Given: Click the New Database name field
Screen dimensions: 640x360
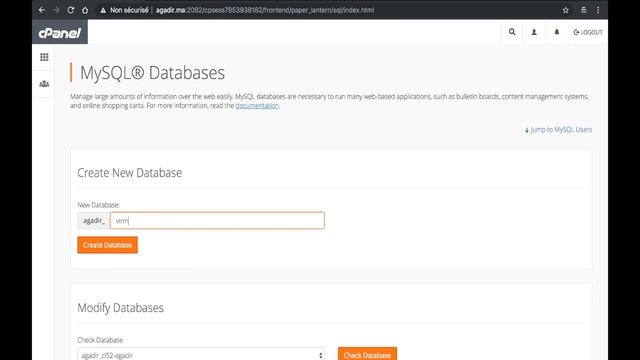Looking at the screenshot, I should pyautogui.click(x=217, y=220).
